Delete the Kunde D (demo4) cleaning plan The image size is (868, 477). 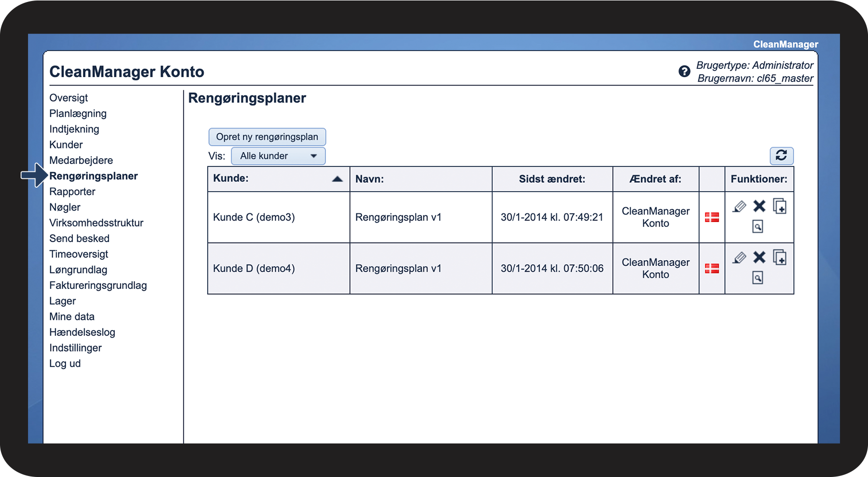pos(759,257)
